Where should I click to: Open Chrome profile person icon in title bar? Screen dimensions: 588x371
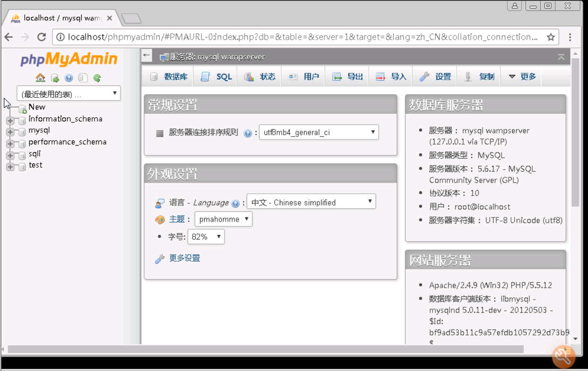point(514,6)
